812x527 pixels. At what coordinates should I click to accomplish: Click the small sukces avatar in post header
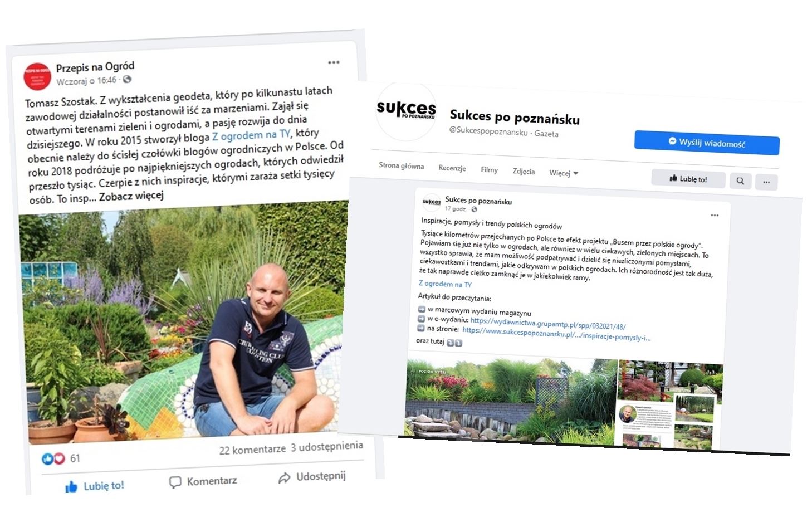[x=432, y=203]
